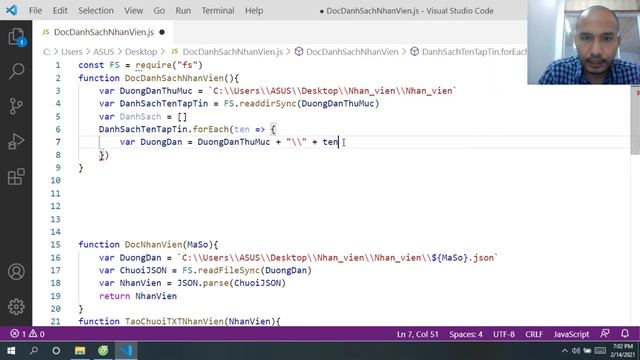Open Windows Start menu

coord(11,351)
